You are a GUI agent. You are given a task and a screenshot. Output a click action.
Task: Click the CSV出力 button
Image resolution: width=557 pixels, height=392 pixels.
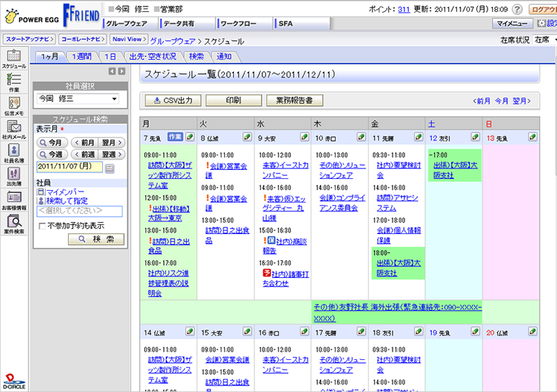tap(173, 100)
